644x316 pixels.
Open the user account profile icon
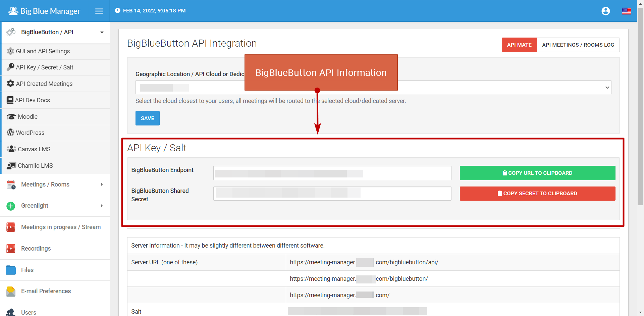point(605,11)
